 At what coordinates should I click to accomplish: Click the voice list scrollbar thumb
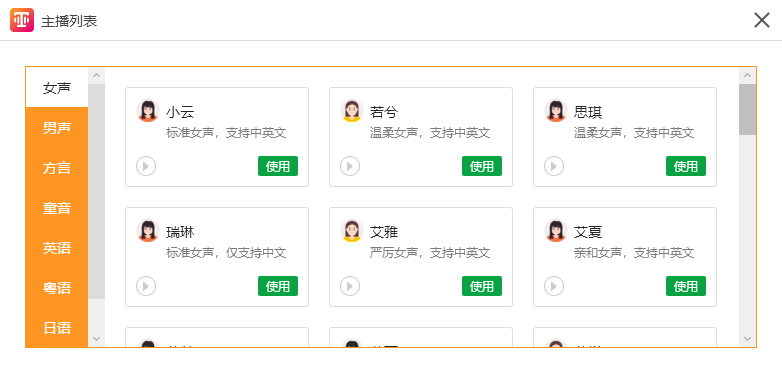747,109
